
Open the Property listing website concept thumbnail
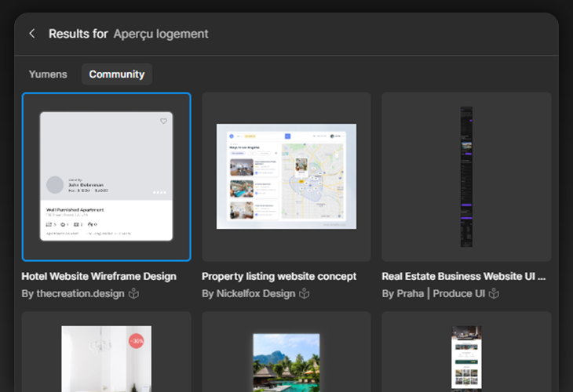286,177
